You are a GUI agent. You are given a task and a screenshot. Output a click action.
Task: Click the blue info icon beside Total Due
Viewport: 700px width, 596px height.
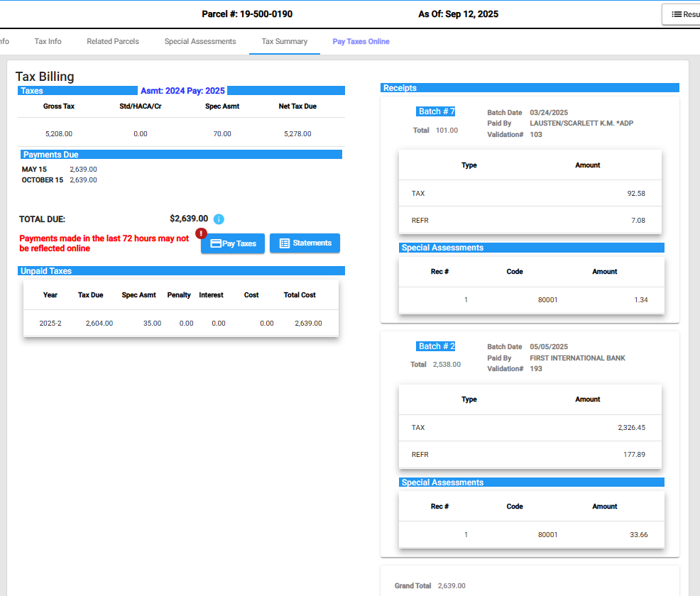coord(219,219)
